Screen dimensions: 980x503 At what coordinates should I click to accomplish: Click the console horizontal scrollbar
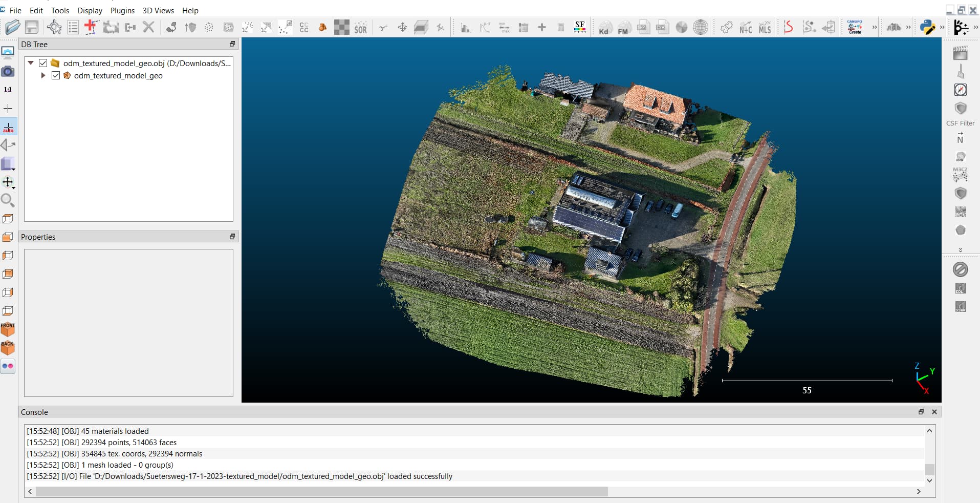(321, 492)
